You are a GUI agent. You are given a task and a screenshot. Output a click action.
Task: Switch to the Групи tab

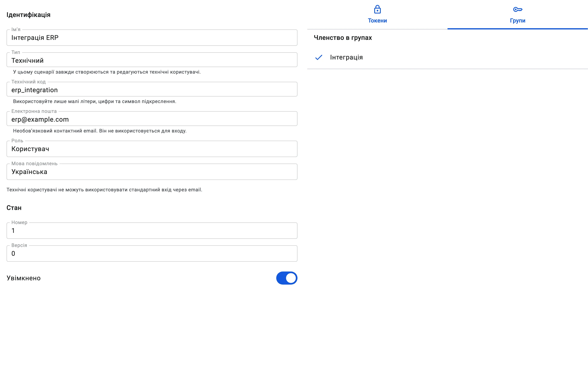point(518,15)
